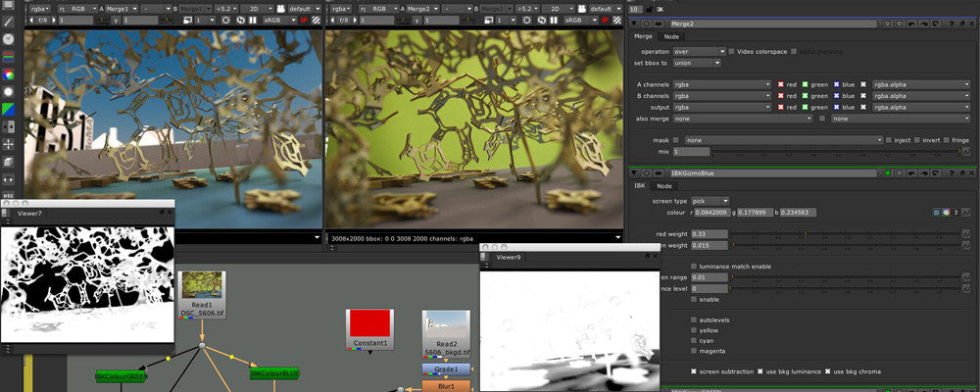Uncheck the screen subtraction option
980x392 pixels.
(x=695, y=371)
